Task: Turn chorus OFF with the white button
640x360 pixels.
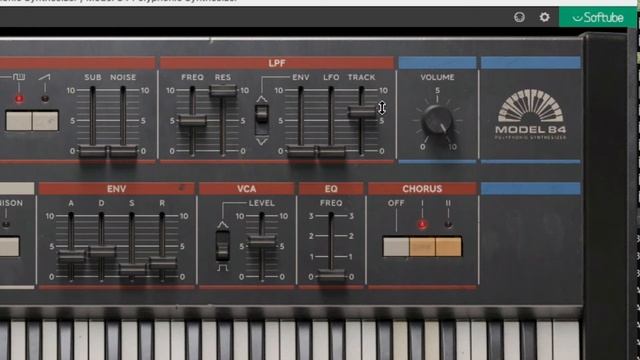Action: coord(396,247)
